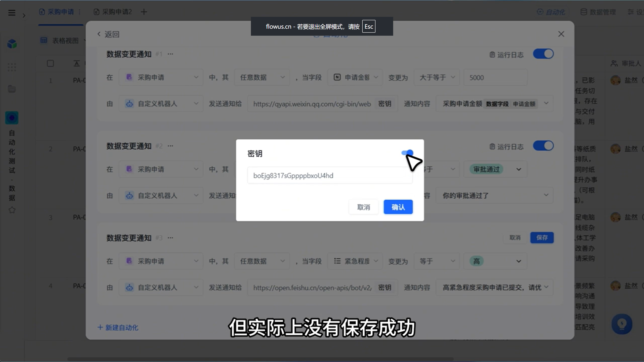
Task: Disable automation #1 toggle switch
Action: click(543, 54)
